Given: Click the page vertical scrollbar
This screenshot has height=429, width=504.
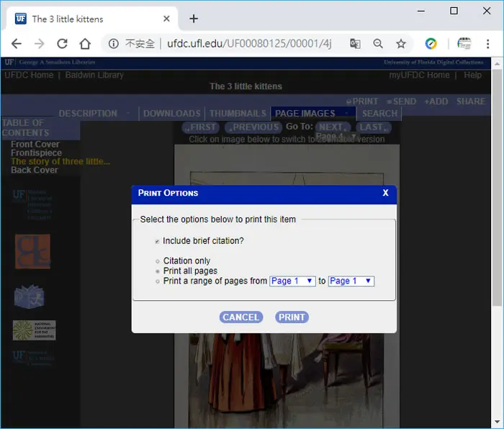Looking at the screenshot, I should [x=498, y=188].
